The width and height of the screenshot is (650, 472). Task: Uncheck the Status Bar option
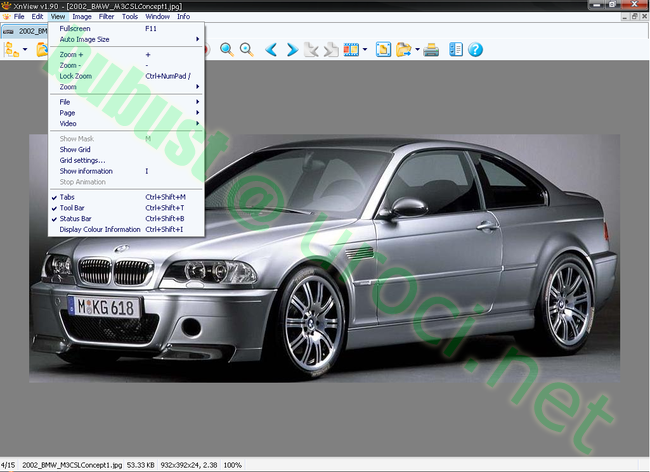coord(126,219)
